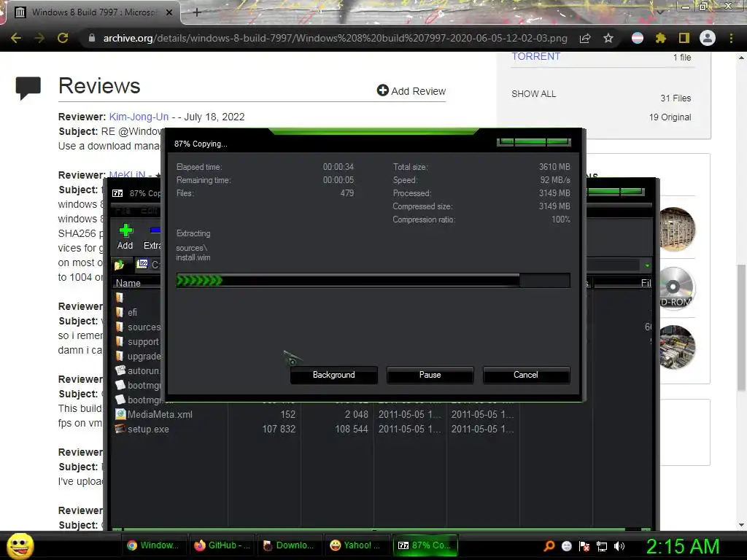Open the browser extensions puzzle icon
This screenshot has height=560, width=747.
tap(660, 38)
